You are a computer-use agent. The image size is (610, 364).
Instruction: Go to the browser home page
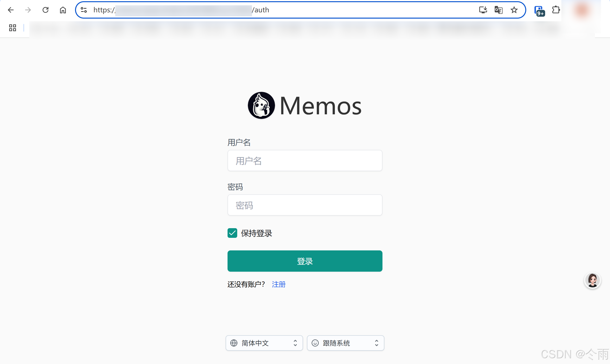pos(63,10)
